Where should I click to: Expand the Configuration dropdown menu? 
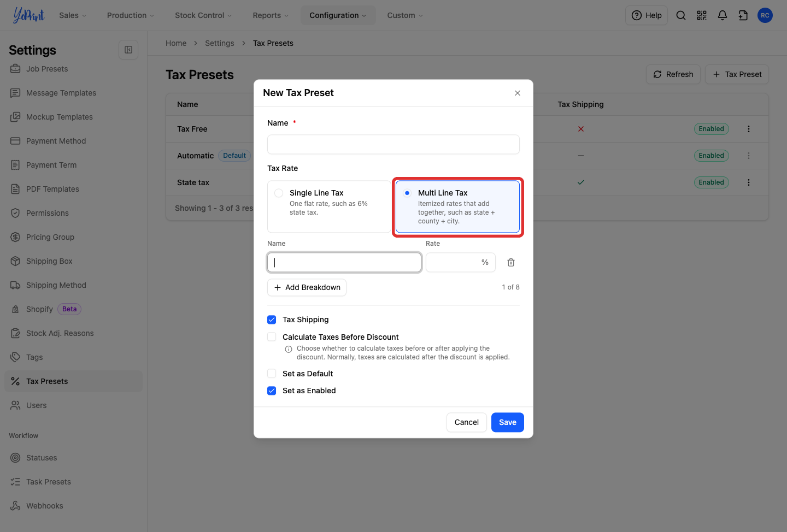pos(338,15)
